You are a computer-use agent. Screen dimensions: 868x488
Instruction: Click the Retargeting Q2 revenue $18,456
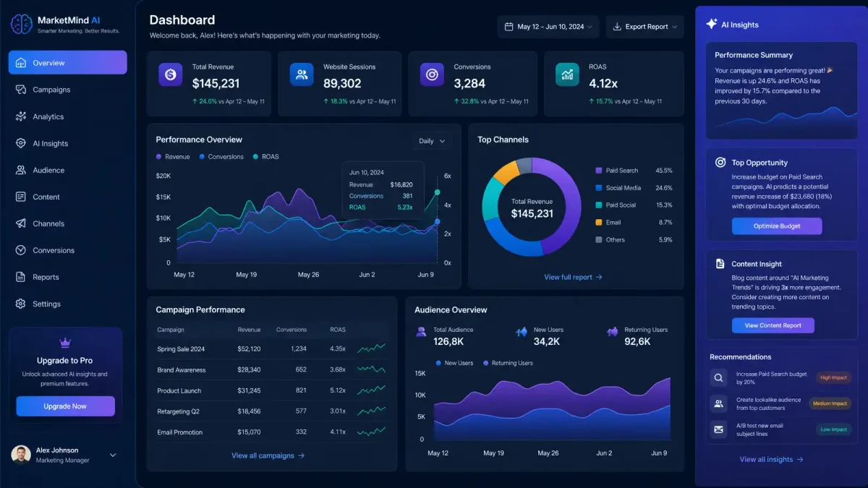click(x=249, y=411)
